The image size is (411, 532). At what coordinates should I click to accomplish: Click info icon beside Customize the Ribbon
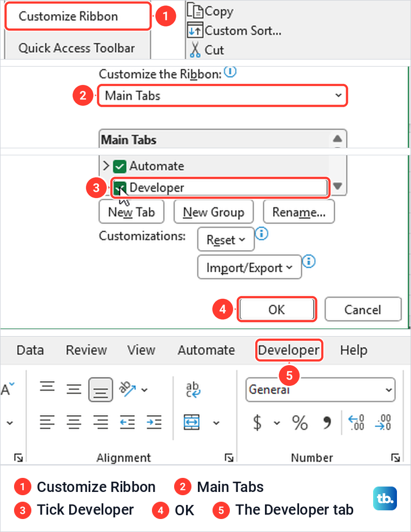[230, 71]
